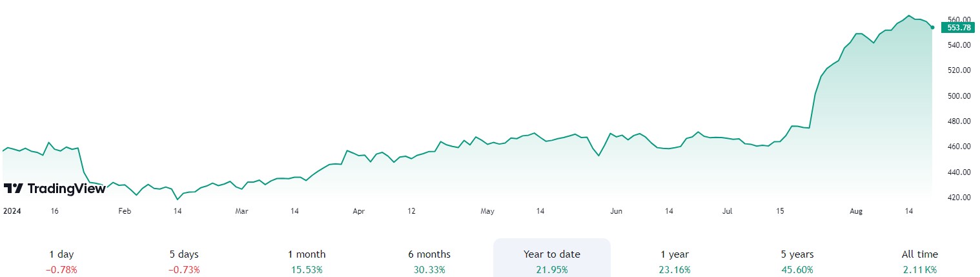Click the Feb label on time axis

[125, 211]
